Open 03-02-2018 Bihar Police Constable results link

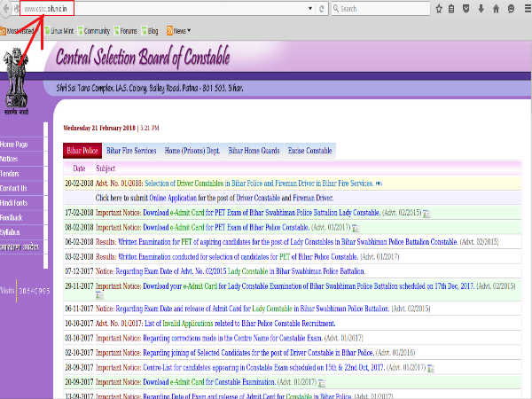(x=238, y=257)
